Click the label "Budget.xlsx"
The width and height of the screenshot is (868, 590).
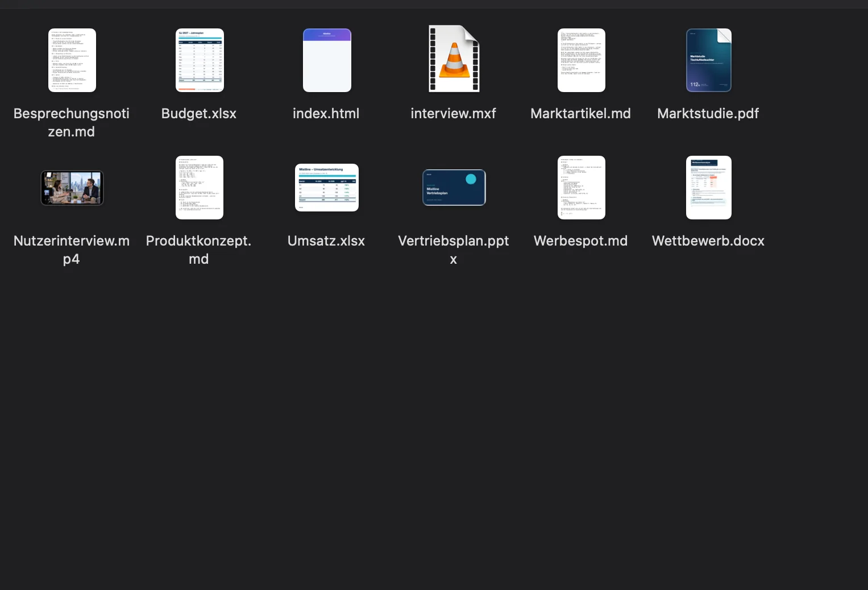click(x=199, y=113)
